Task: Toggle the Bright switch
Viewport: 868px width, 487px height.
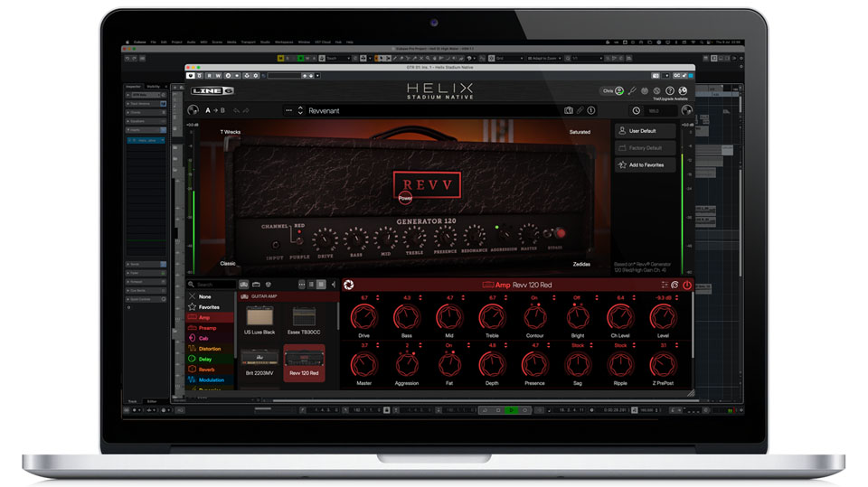Action: (x=578, y=318)
